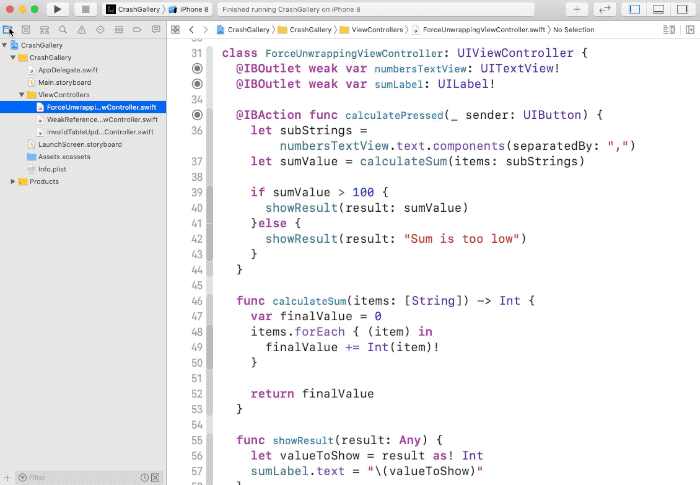Open the Breakpoint navigator icon

[x=135, y=30]
